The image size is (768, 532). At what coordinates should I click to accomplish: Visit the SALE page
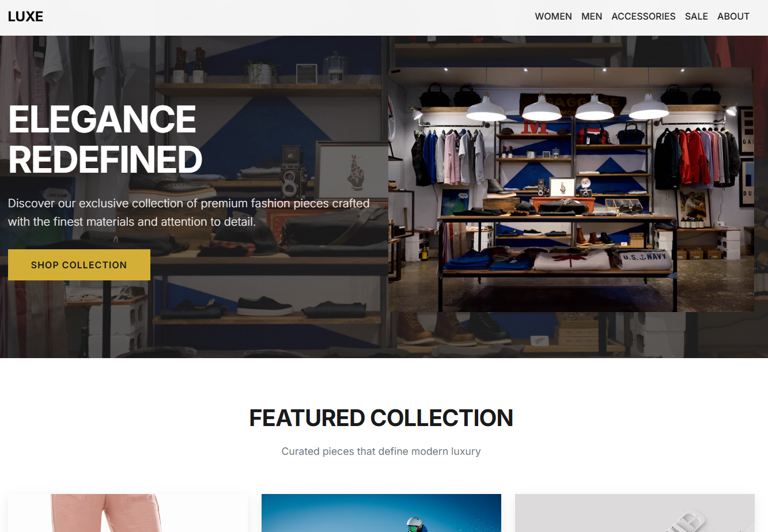pos(696,16)
